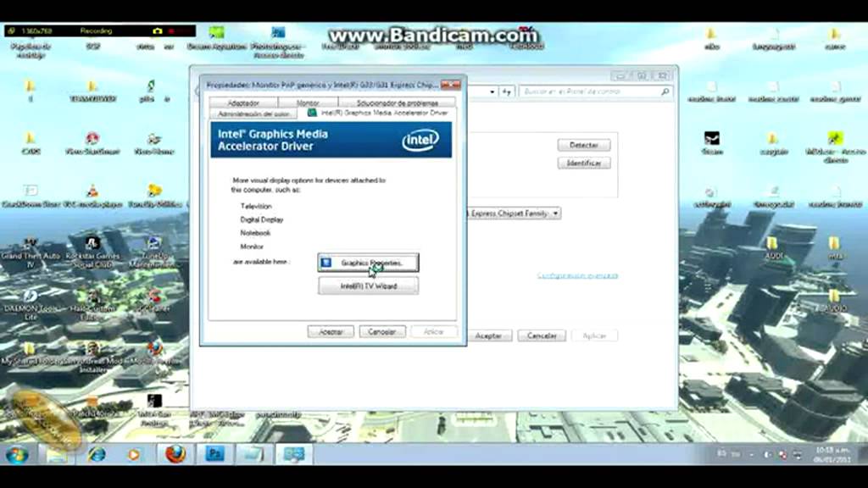Open the Rockstar Games Social Club icon

click(x=92, y=252)
